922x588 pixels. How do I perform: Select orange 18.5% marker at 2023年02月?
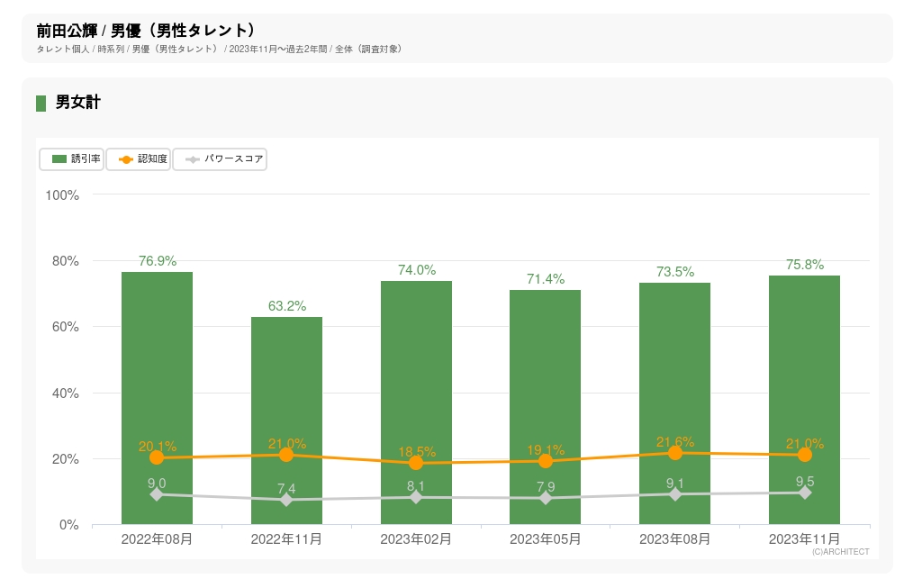point(416,463)
